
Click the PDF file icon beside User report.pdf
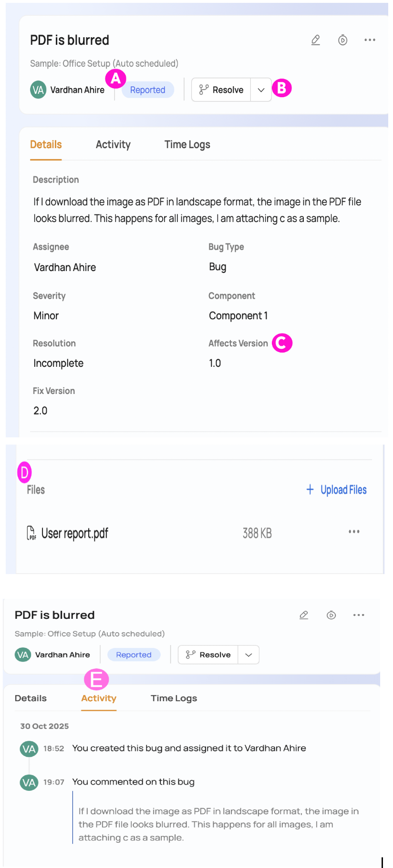click(31, 533)
